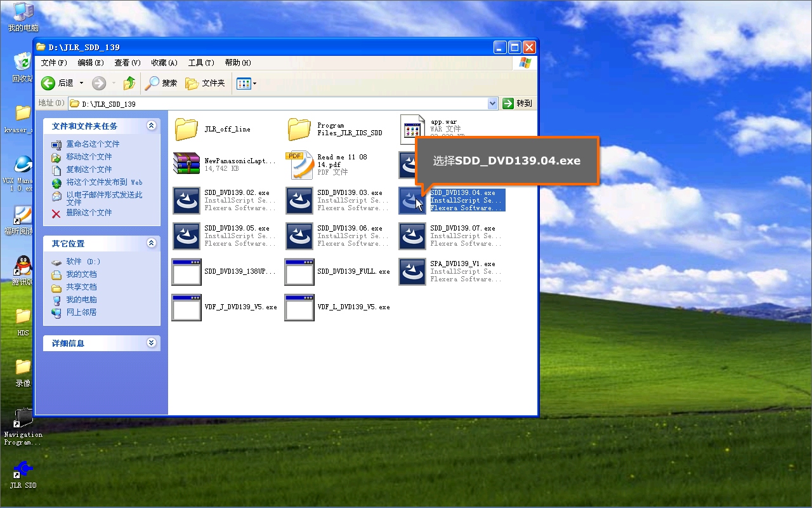Open the 查看(V) menu
The width and height of the screenshot is (812, 508).
tap(128, 62)
